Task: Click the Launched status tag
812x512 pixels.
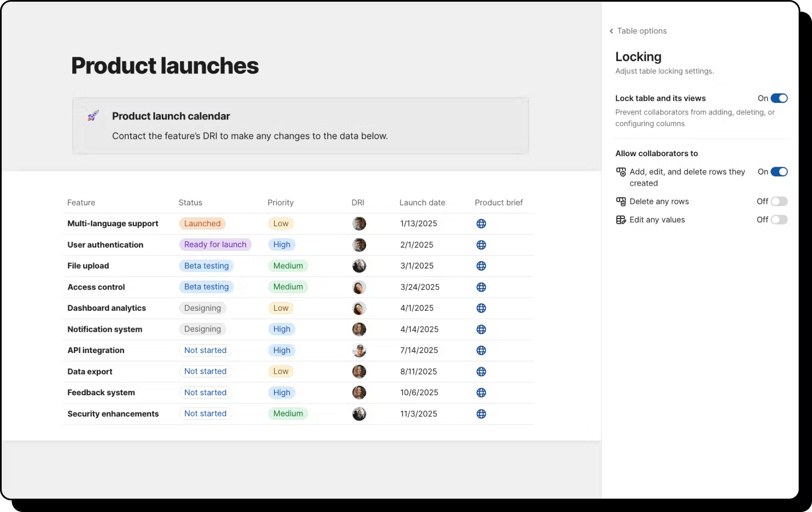Action: (202, 223)
